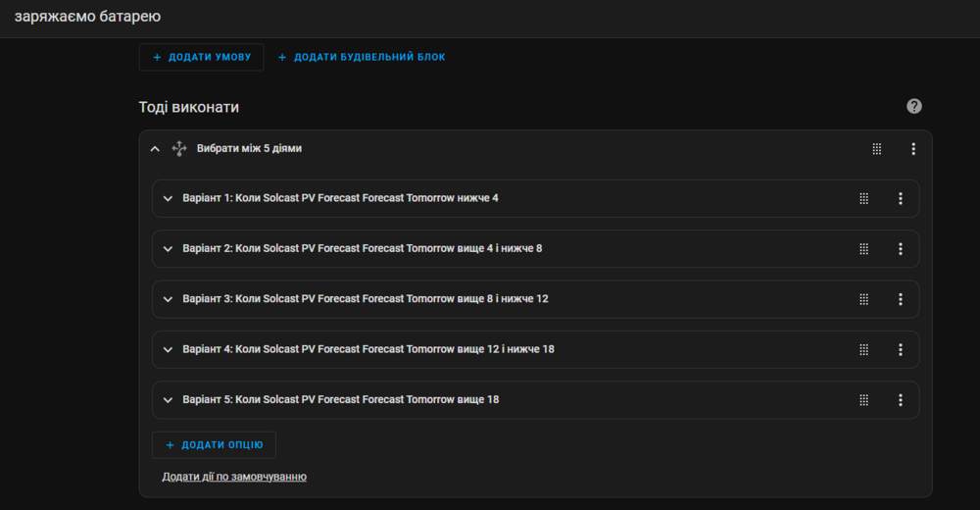Click the 'Додати умову' button
The image size is (980, 510).
coord(201,57)
